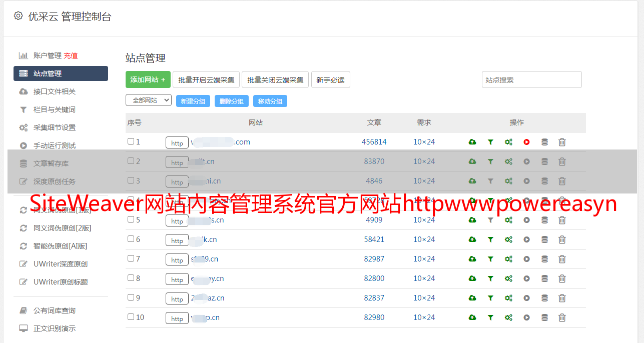Tick the checkbox for site row 7
The height and width of the screenshot is (343, 644).
(131, 258)
